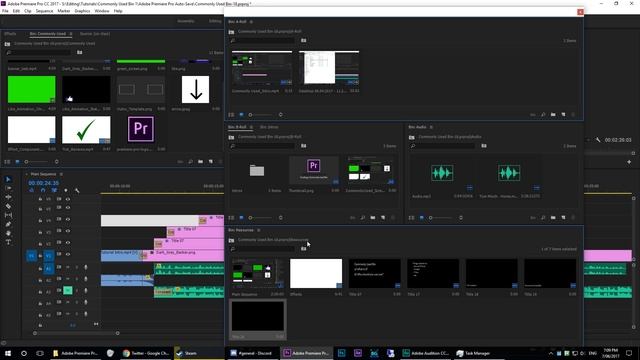The image size is (640, 360).
Task: Select the Ripple Edit tool
Action: coord(8,197)
